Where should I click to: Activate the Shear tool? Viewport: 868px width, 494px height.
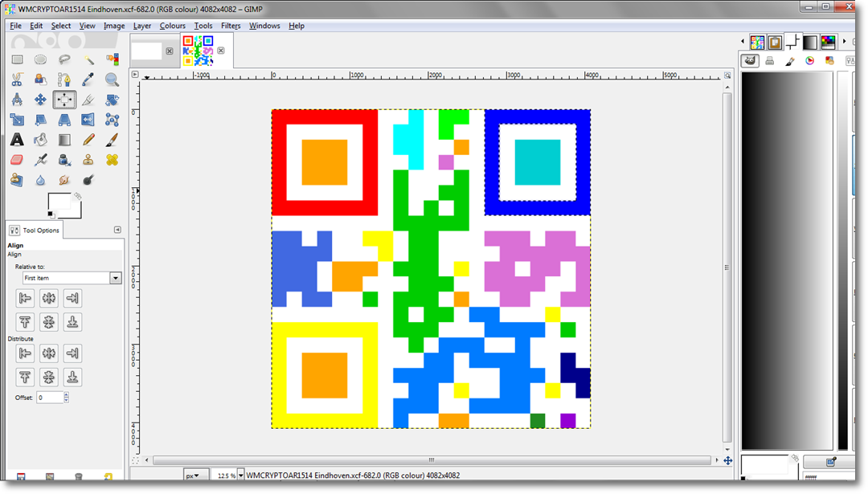[40, 120]
